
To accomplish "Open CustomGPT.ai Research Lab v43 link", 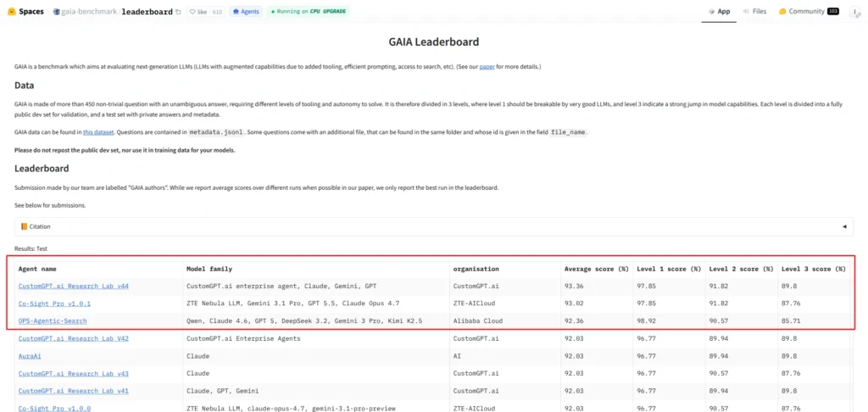I will pyautogui.click(x=74, y=374).
